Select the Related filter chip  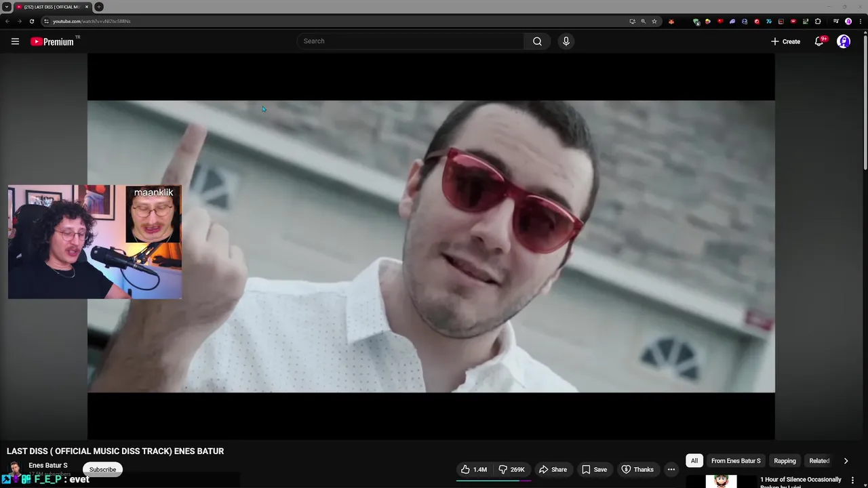[819, 461]
